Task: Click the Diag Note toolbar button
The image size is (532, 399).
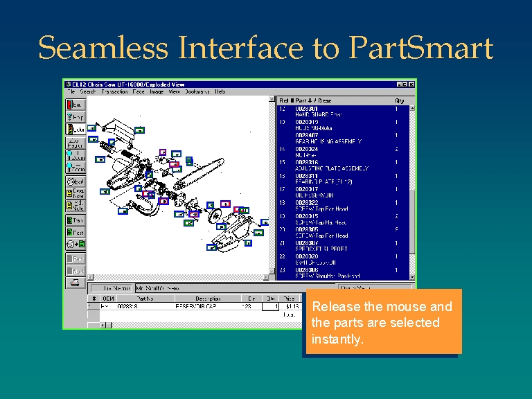Action: (76, 193)
